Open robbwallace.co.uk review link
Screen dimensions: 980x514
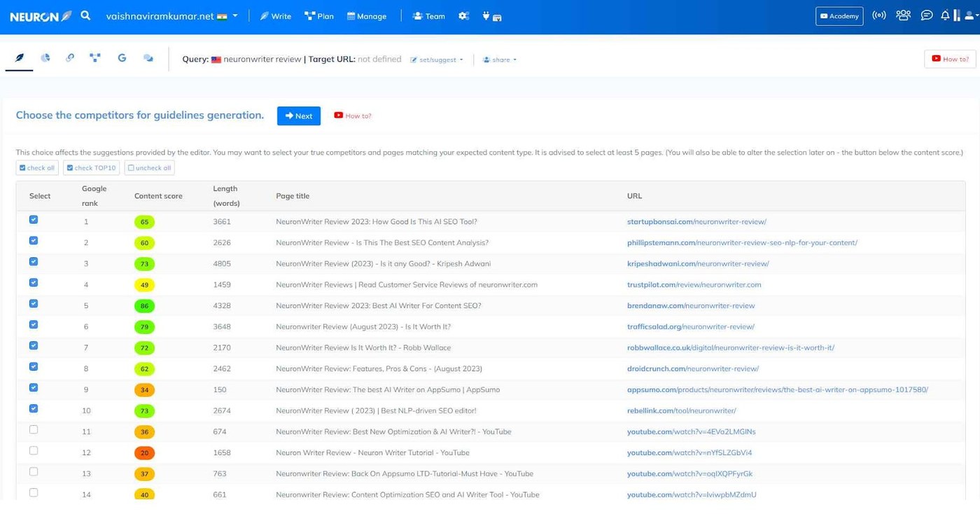click(731, 348)
